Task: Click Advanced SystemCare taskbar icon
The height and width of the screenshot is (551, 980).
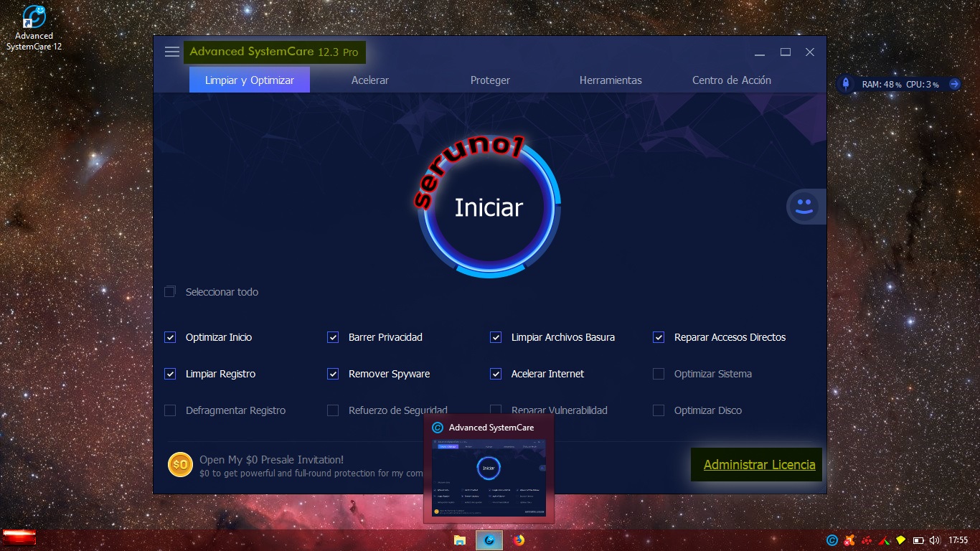Action: [x=489, y=540]
